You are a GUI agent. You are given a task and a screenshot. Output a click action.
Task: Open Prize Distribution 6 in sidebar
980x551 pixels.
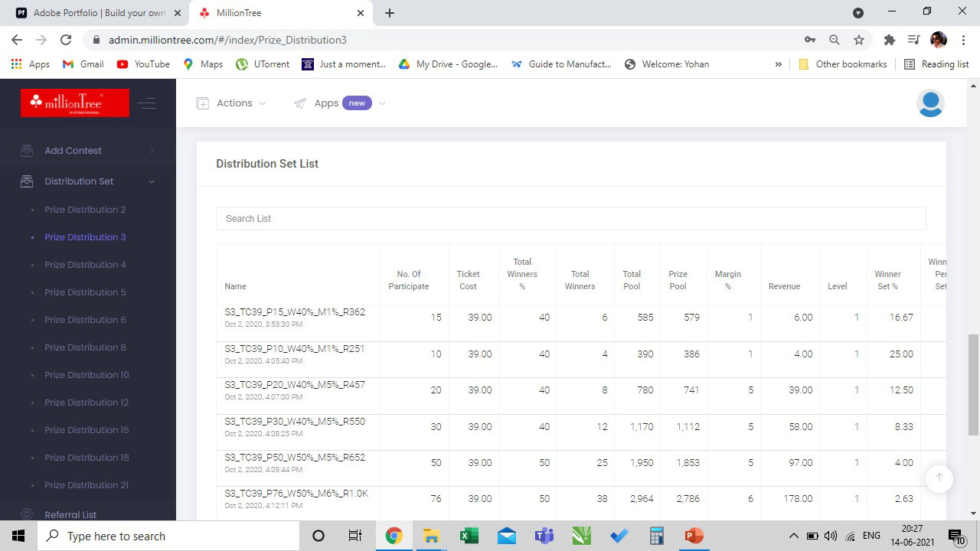(x=86, y=320)
